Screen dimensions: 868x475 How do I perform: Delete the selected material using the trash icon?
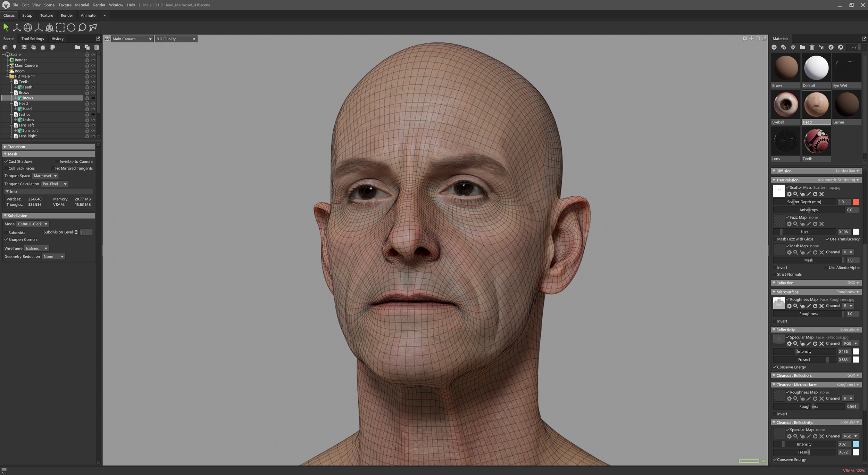[812, 47]
